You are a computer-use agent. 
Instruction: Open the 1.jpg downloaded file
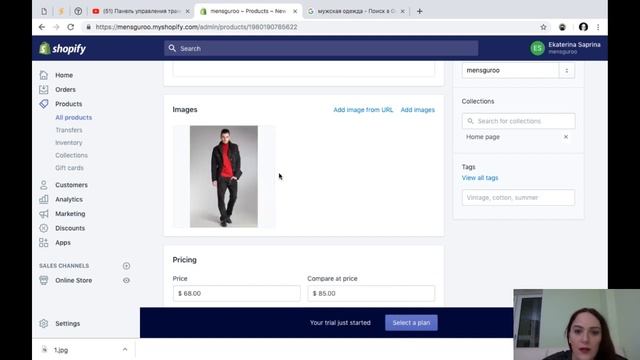[61, 350]
